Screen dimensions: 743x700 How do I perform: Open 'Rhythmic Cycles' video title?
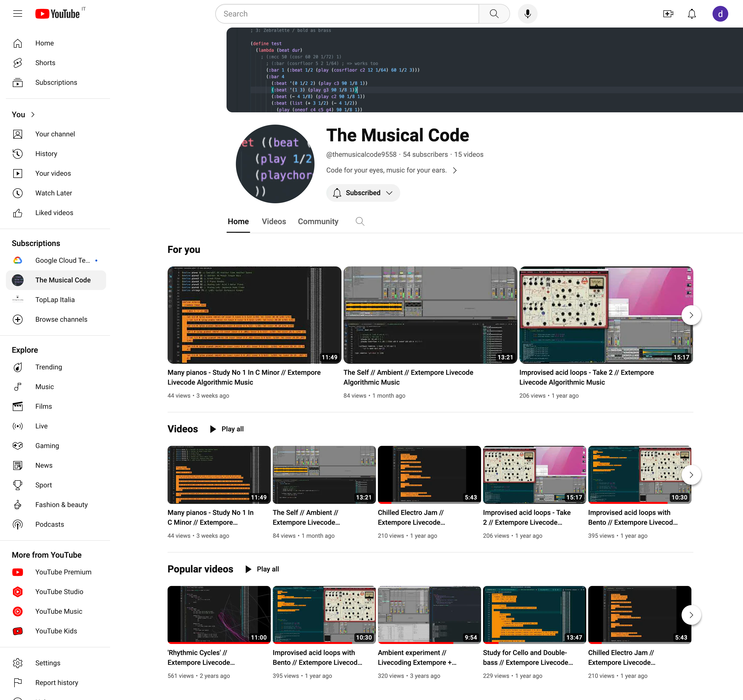201,657
